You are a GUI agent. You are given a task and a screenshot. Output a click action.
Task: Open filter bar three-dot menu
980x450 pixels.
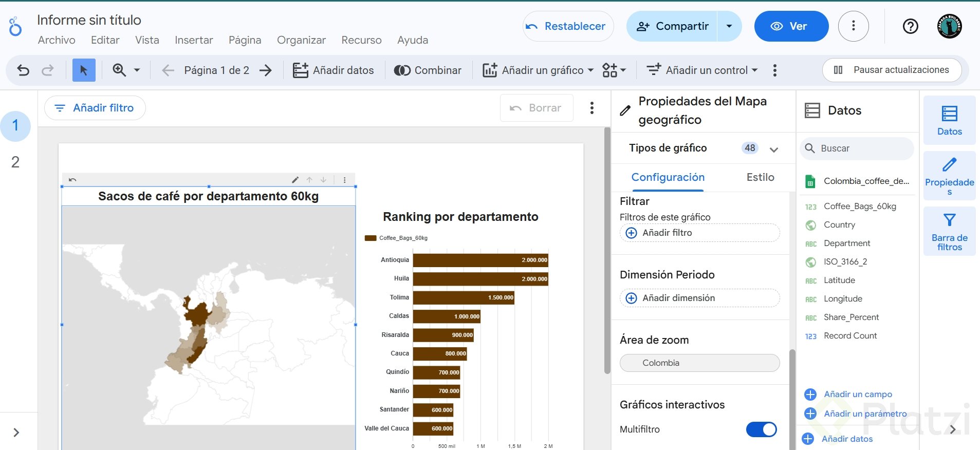coord(592,108)
